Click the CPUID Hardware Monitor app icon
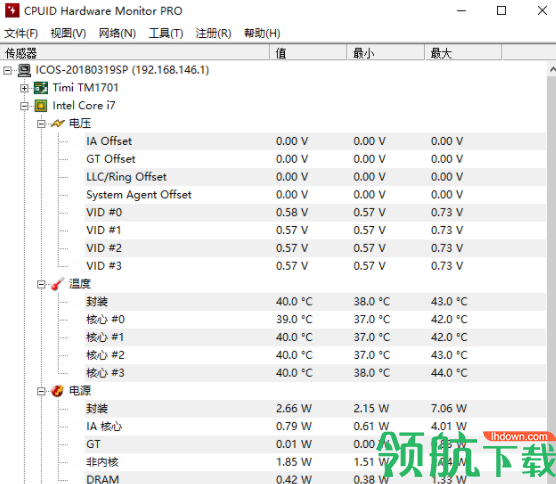 pos(12,11)
